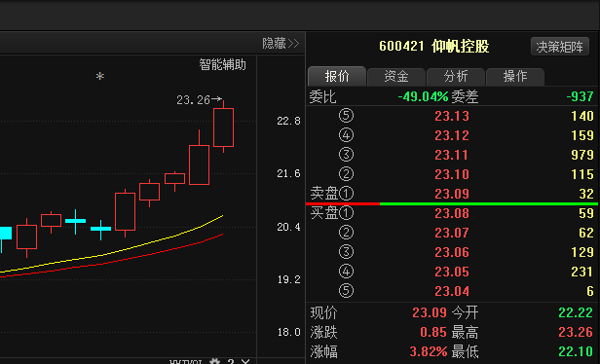Click volume 140 at sell price 23.13
The image size is (600, 364).
click(x=582, y=116)
